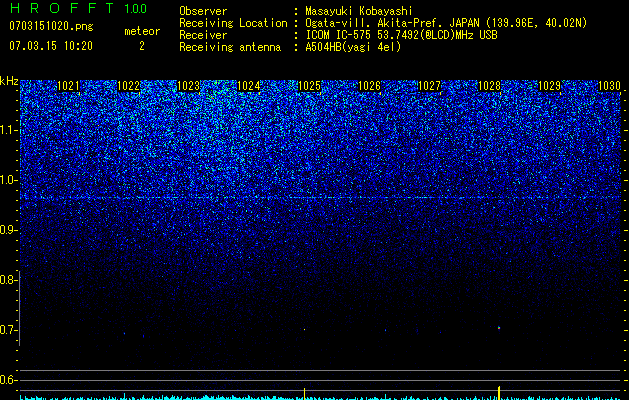Click the yellow echo spike below 1025
This screenshot has width=629, height=400.
pos(304,394)
